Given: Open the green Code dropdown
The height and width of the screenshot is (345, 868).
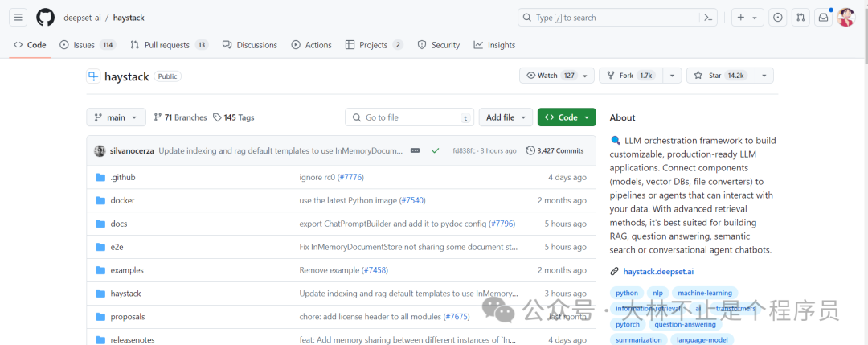Looking at the screenshot, I should pyautogui.click(x=567, y=117).
